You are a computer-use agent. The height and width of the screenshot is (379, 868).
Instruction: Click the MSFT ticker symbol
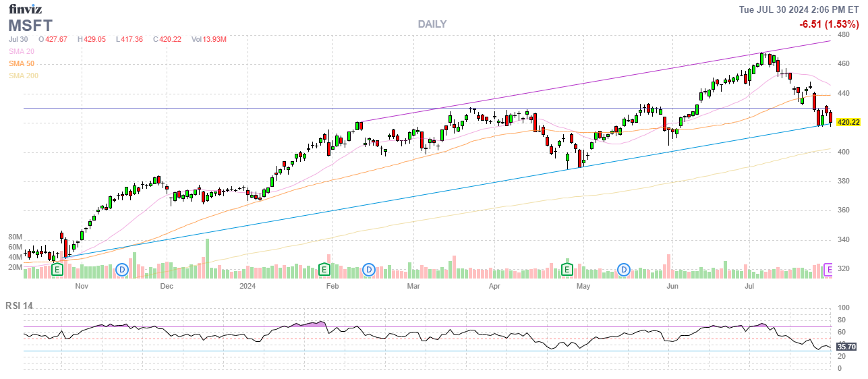coord(30,26)
